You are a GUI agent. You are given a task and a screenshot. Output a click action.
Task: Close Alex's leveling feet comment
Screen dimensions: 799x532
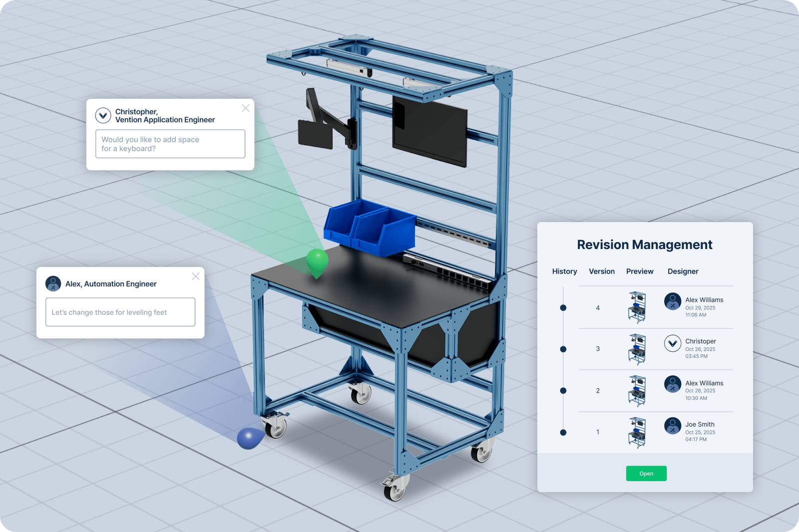195,276
